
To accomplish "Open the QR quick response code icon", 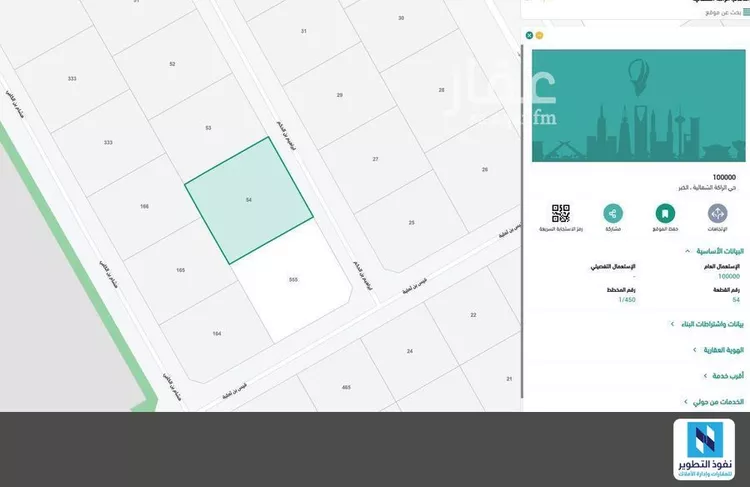I will tap(561, 213).
